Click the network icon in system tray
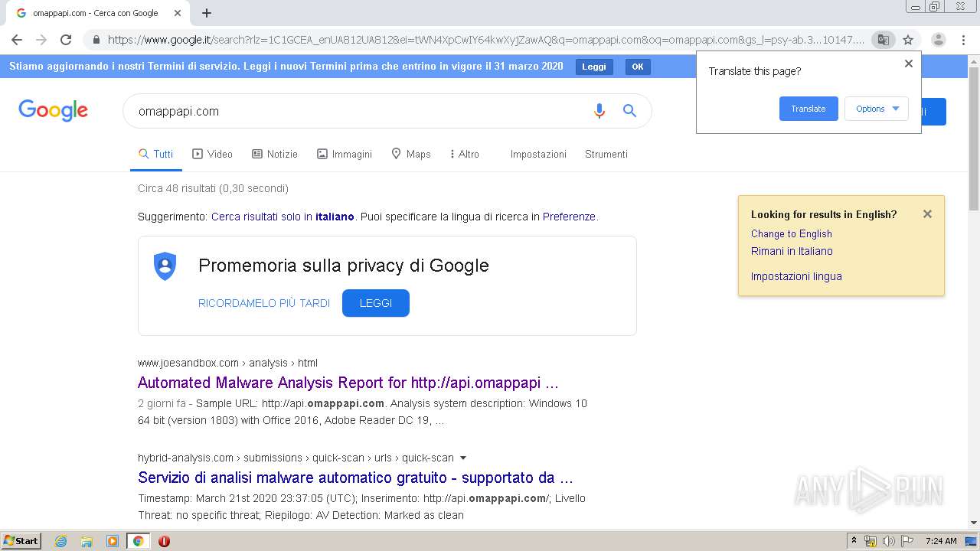980x551 pixels. pos(871,541)
